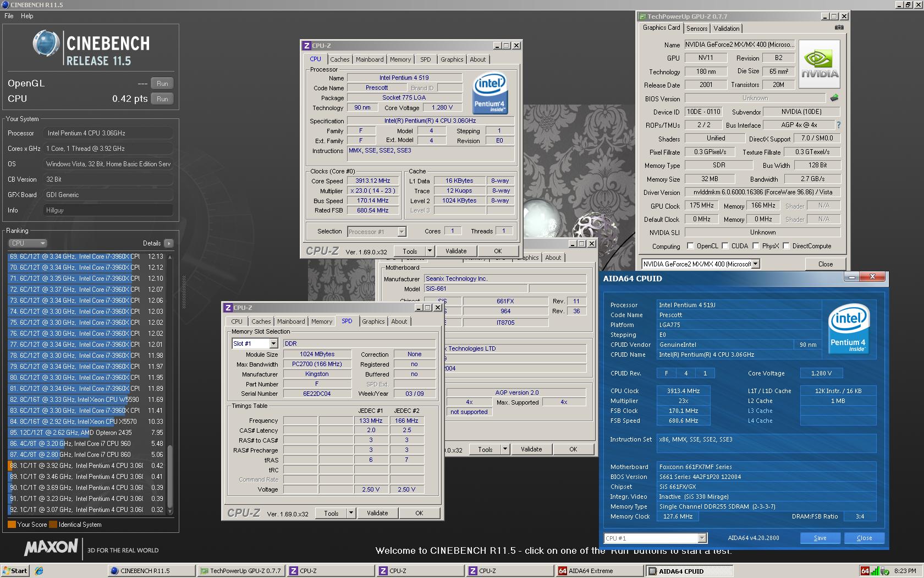Switch to the Sensors tab in GPU-Z

pos(697,29)
